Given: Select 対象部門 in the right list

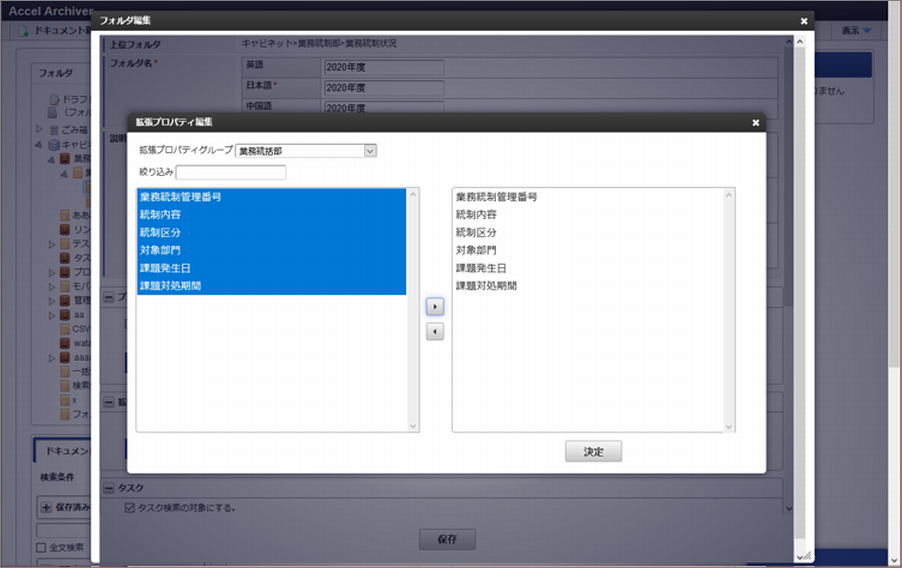Looking at the screenshot, I should (x=587, y=250).
